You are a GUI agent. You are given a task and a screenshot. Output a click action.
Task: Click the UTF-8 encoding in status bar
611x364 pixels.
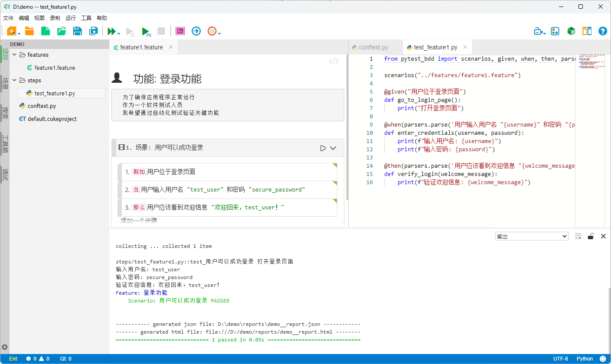561,359
